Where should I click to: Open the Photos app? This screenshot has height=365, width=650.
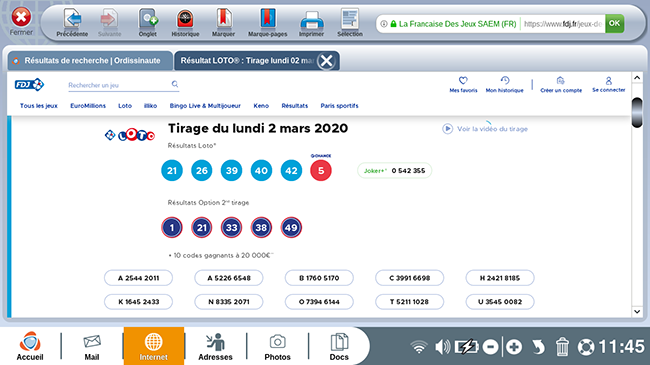[x=277, y=346]
